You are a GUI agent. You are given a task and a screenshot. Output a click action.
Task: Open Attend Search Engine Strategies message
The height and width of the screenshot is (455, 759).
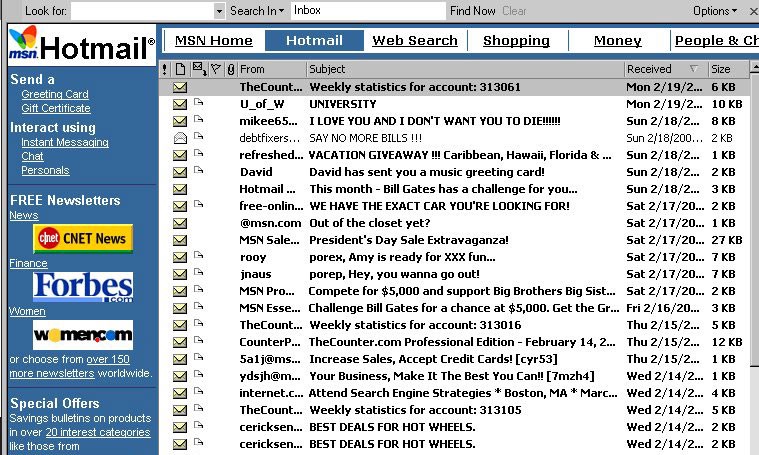click(453, 393)
